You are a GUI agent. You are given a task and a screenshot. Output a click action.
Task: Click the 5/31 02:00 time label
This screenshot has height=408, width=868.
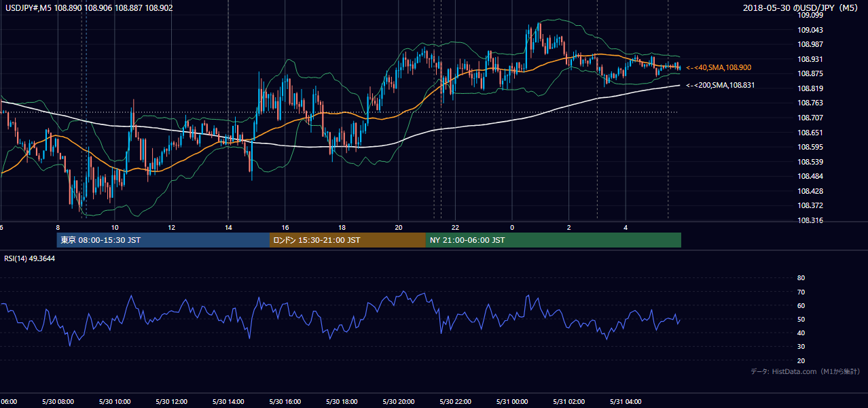point(569,402)
